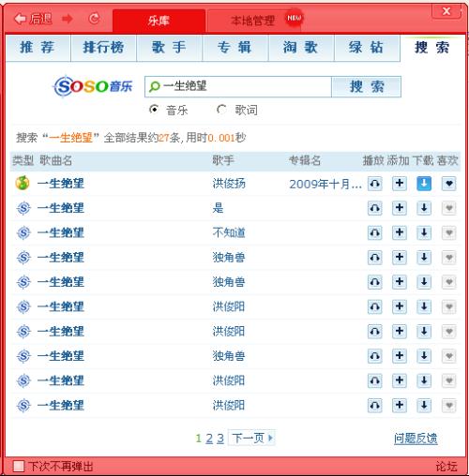Open the 淘歌 tab
Viewport: 469px width, 476px height.
301,48
